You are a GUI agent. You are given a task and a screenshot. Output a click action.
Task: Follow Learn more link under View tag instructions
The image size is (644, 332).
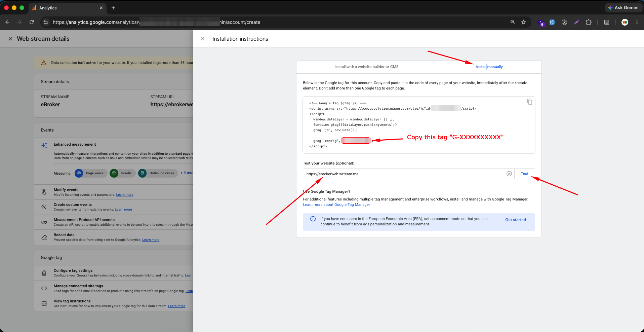176,306
